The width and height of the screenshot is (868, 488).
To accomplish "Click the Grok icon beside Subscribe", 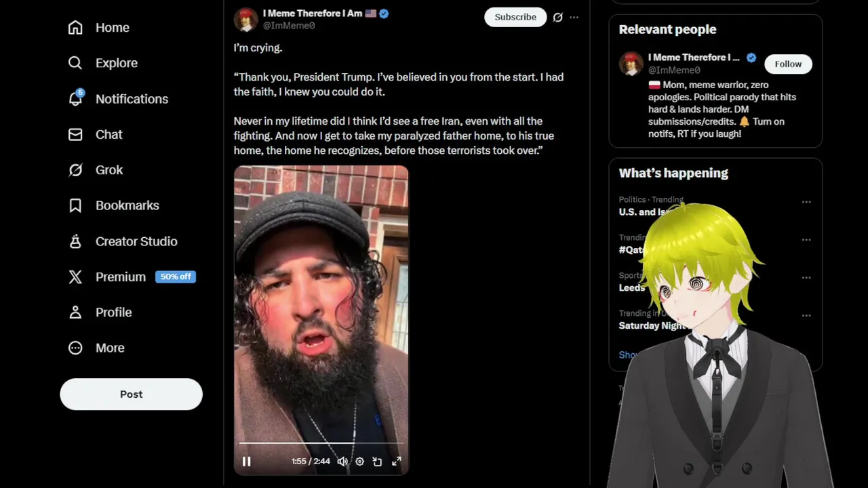I will coord(557,18).
